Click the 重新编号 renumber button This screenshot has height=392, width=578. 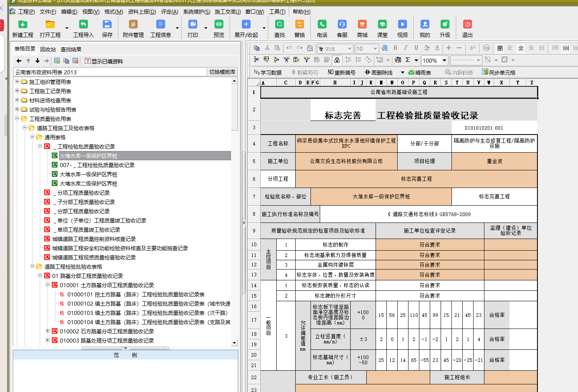click(341, 73)
